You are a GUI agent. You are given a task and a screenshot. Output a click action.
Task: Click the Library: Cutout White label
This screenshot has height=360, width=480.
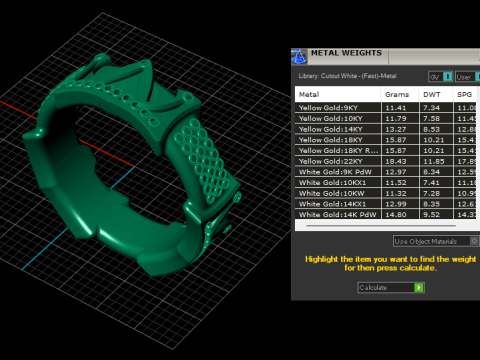347,76
